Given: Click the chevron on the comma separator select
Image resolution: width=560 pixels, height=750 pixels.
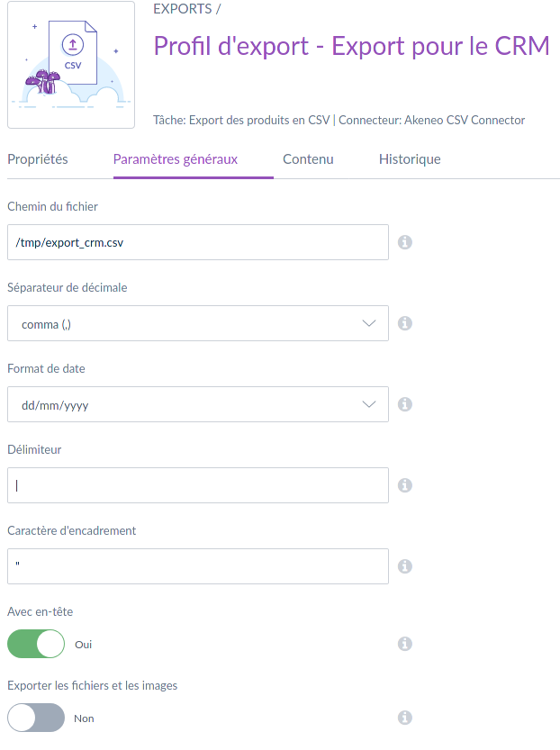Looking at the screenshot, I should click(368, 323).
